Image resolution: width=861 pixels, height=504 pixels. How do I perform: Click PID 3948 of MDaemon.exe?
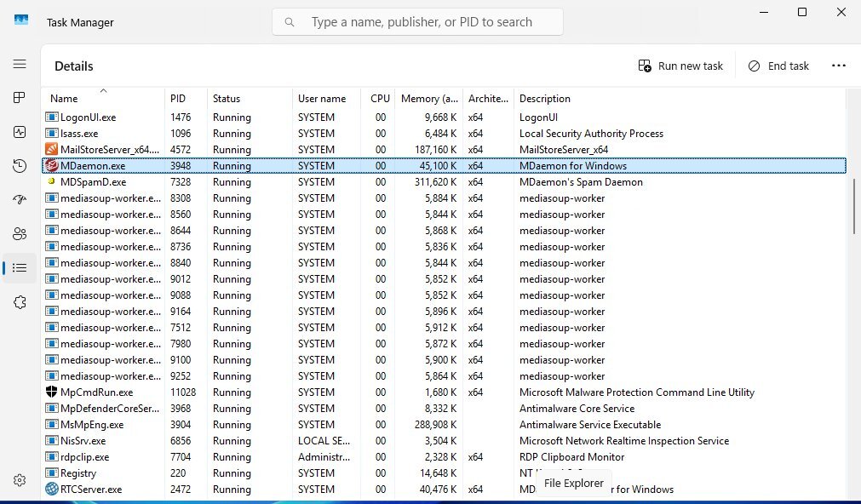coord(180,166)
